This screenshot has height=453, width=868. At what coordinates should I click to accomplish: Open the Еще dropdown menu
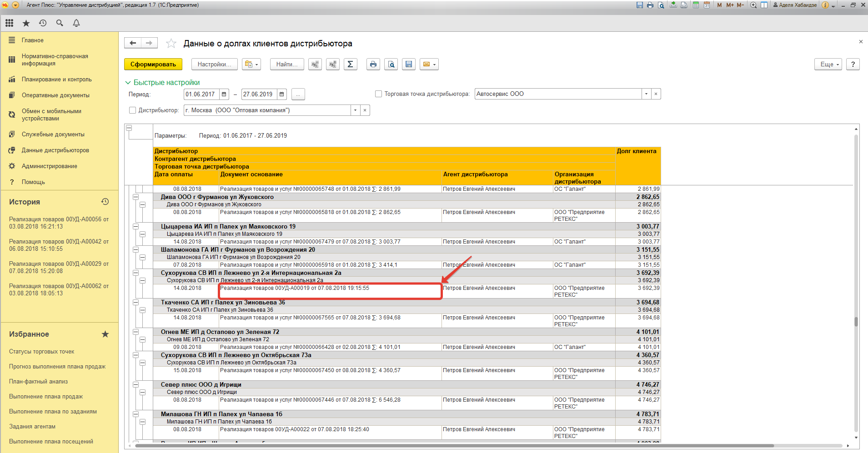click(828, 64)
